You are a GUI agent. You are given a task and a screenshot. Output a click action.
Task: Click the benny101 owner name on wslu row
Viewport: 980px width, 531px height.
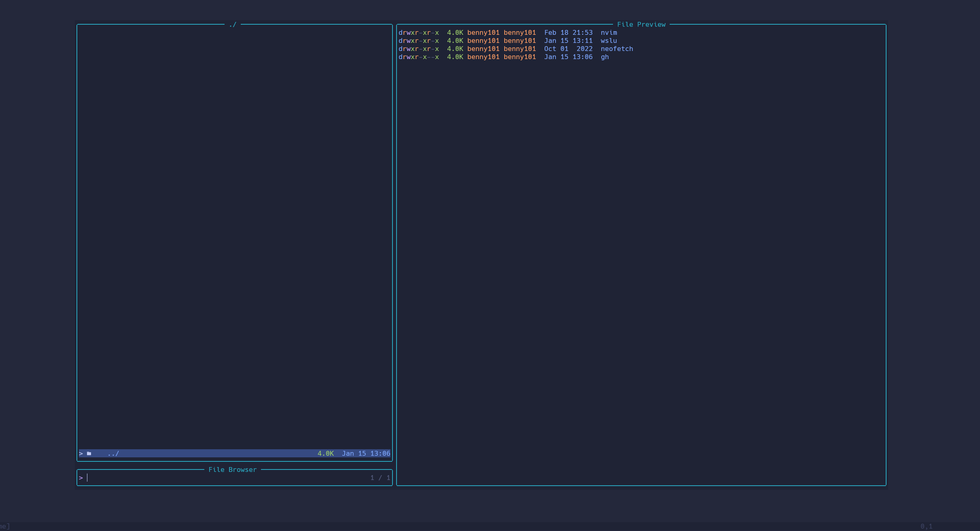[x=483, y=40]
